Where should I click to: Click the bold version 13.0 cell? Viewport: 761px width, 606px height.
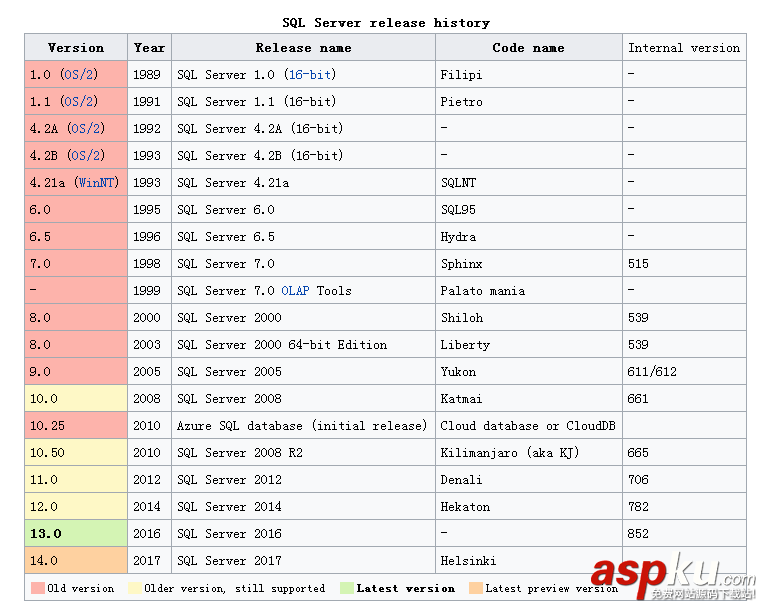click(76, 534)
